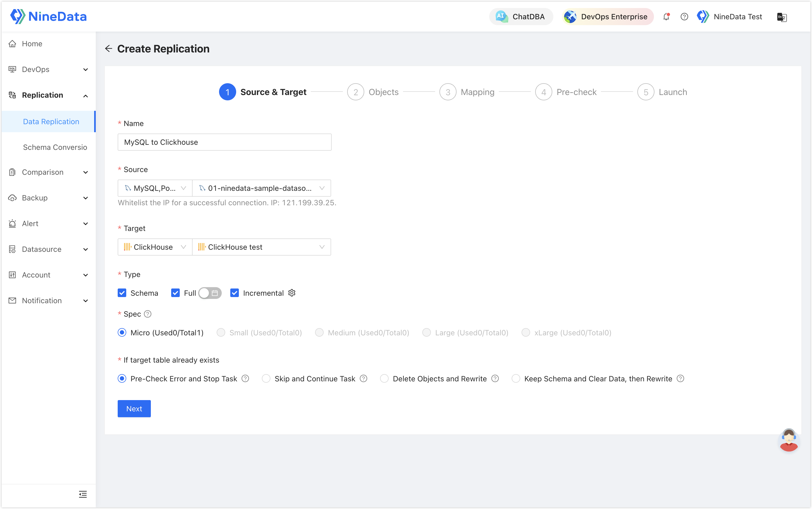Open the ClickHouse test target dropdown
The width and height of the screenshot is (812, 509).
(261, 247)
